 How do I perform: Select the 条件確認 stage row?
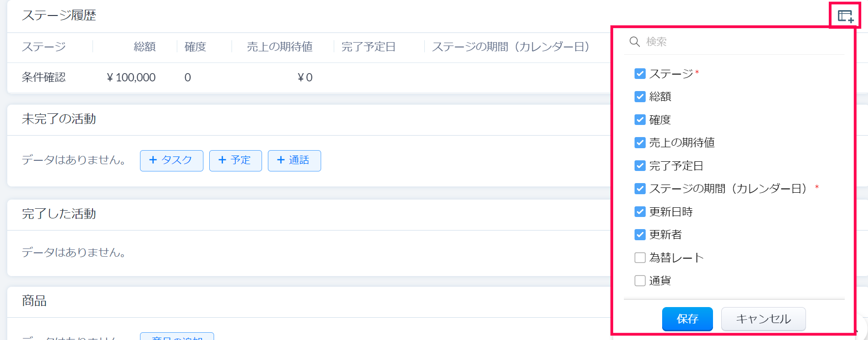coord(44,77)
